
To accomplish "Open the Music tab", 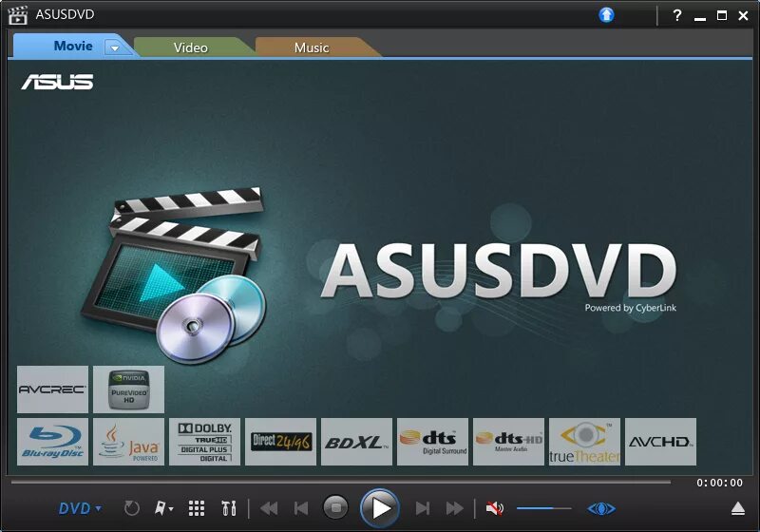I will (312, 47).
